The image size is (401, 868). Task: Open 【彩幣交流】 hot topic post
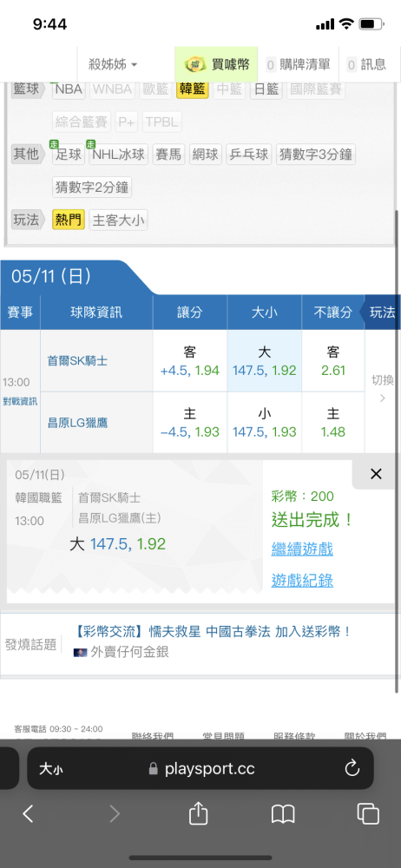tap(213, 631)
